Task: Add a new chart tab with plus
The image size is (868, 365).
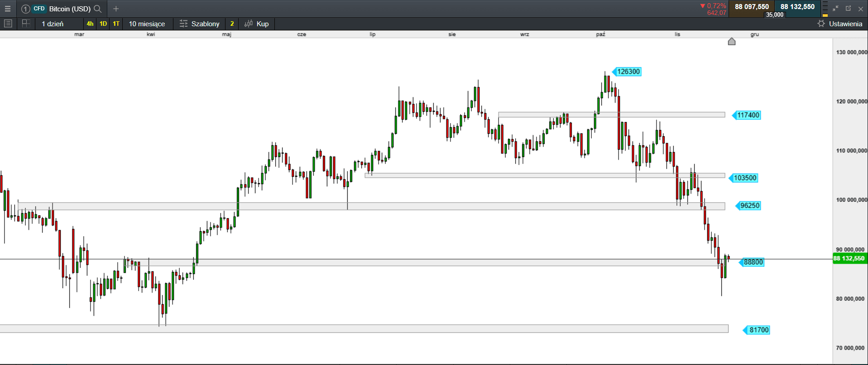Action: tap(116, 9)
